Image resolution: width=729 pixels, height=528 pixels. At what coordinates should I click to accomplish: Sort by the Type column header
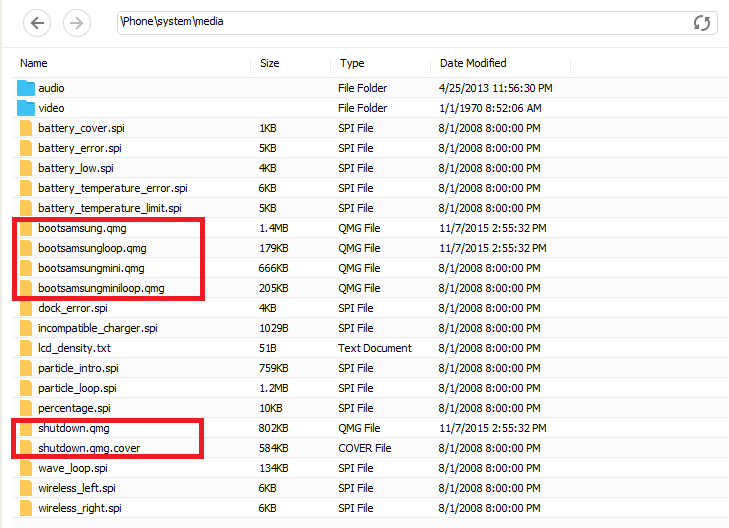(352, 64)
